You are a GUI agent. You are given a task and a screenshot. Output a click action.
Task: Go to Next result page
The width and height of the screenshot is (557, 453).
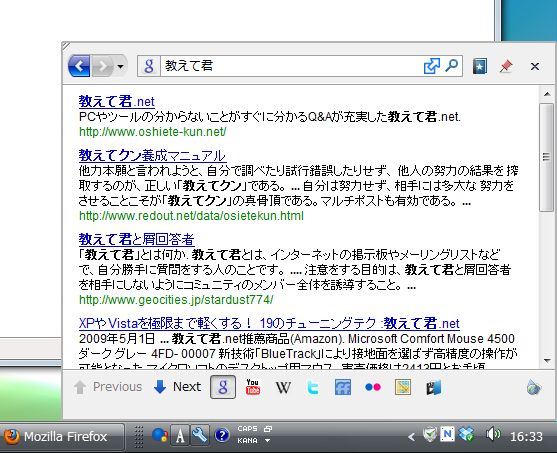coord(177,387)
